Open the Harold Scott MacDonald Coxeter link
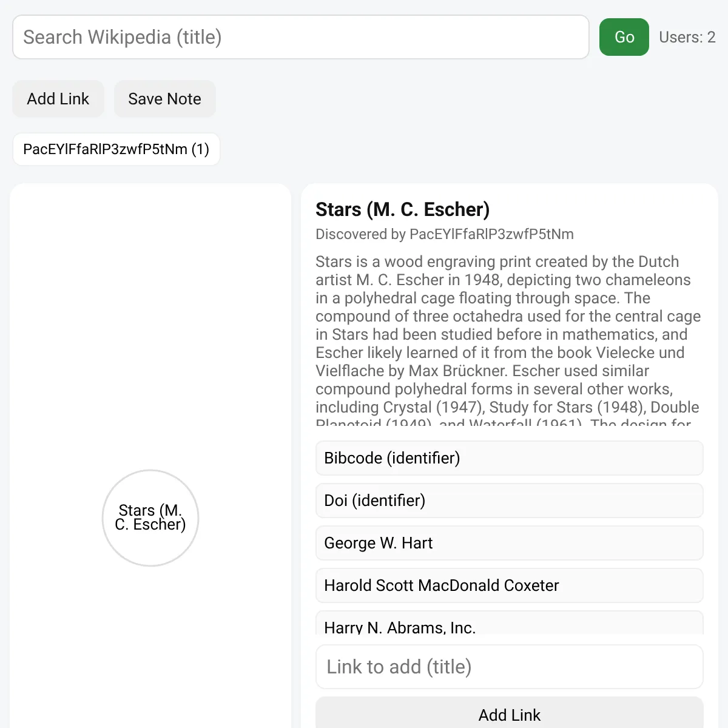The image size is (728, 728). point(510,585)
